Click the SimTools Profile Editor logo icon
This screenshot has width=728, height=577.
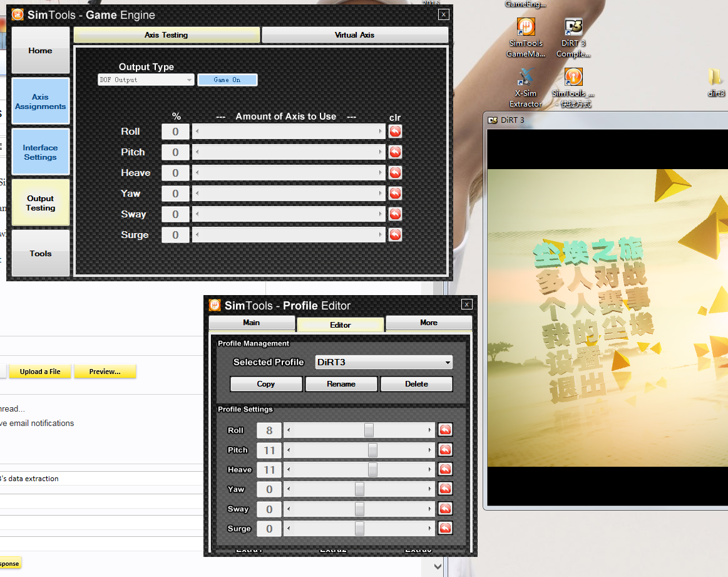pyautogui.click(x=215, y=305)
